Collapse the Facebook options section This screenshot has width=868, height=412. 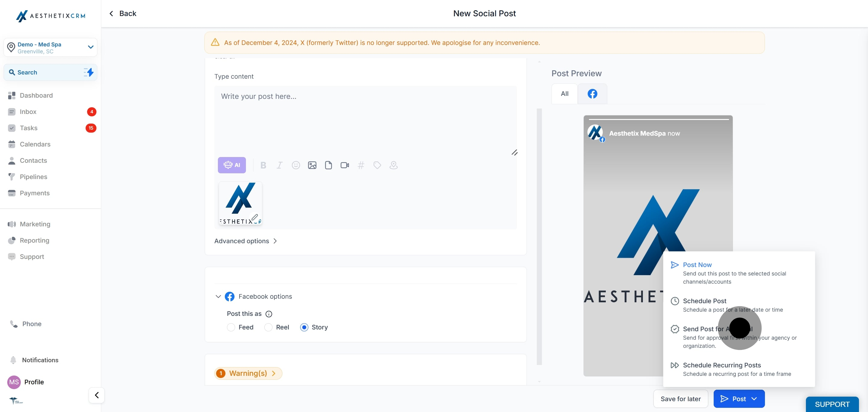(x=218, y=297)
